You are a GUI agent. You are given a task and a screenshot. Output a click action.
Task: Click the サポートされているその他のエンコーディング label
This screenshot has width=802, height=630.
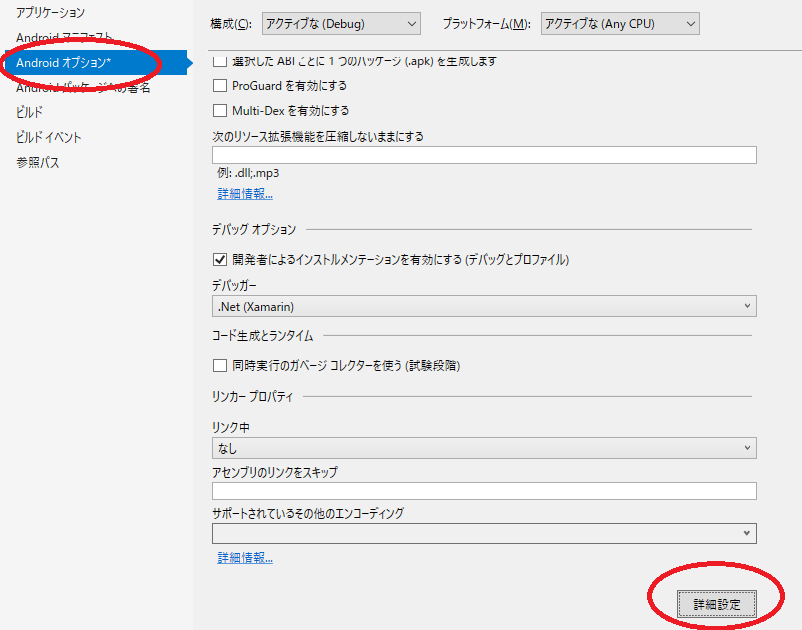click(308, 513)
